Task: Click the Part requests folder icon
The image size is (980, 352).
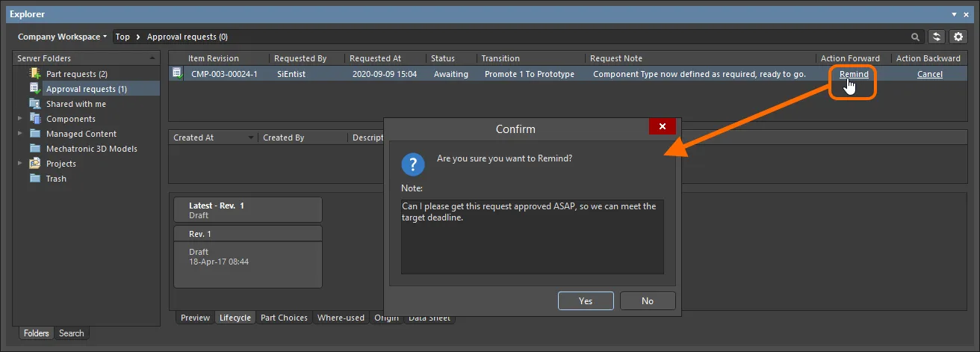Action: click(x=35, y=74)
